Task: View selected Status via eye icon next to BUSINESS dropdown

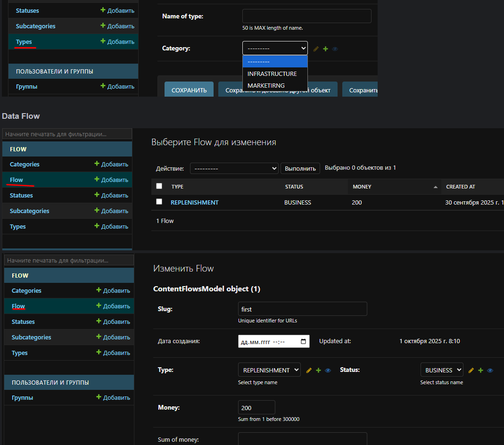Action: point(490,371)
